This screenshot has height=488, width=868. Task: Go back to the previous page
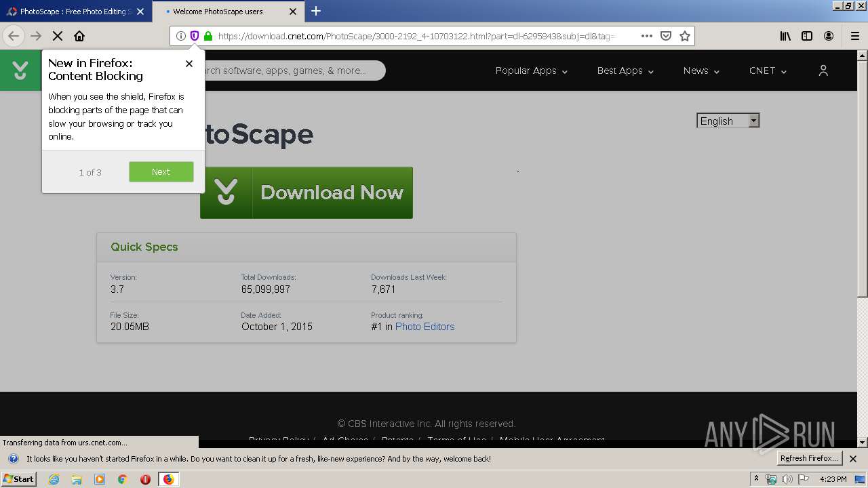point(14,36)
